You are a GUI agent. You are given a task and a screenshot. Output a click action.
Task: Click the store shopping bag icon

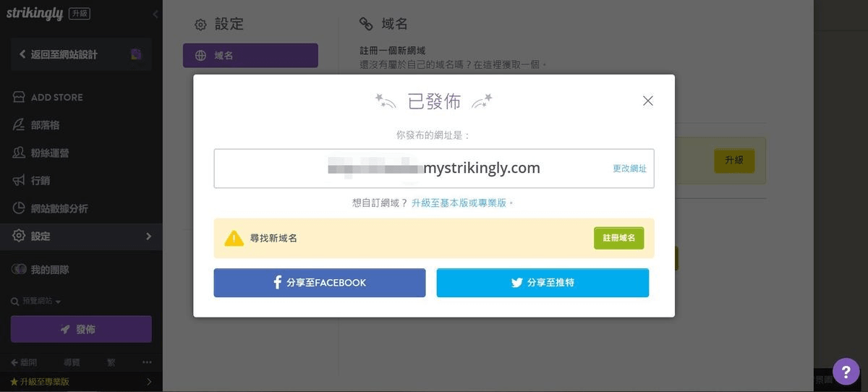[x=19, y=97]
